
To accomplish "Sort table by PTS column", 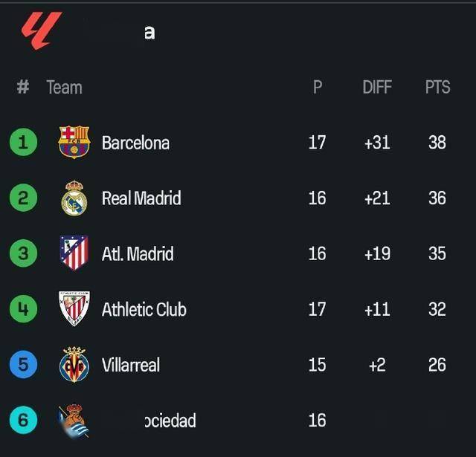I will [437, 87].
